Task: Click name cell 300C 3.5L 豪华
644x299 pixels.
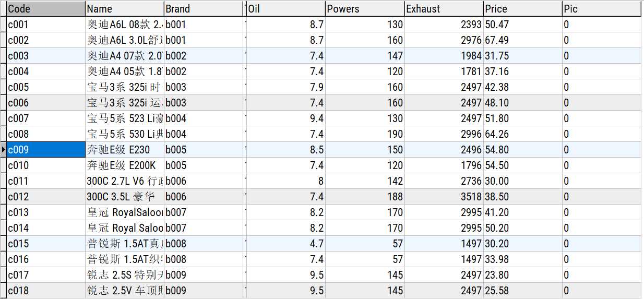Action: [125, 197]
